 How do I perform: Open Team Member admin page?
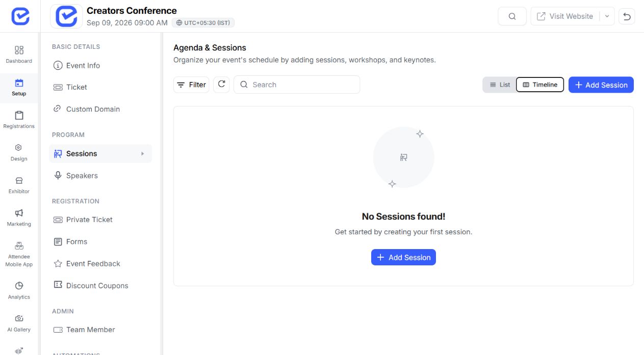100,330
